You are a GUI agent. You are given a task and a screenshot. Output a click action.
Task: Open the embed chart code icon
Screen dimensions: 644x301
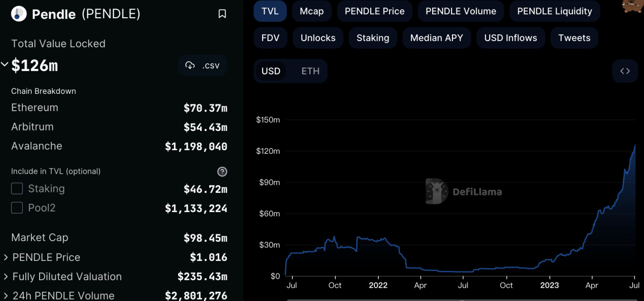click(625, 71)
